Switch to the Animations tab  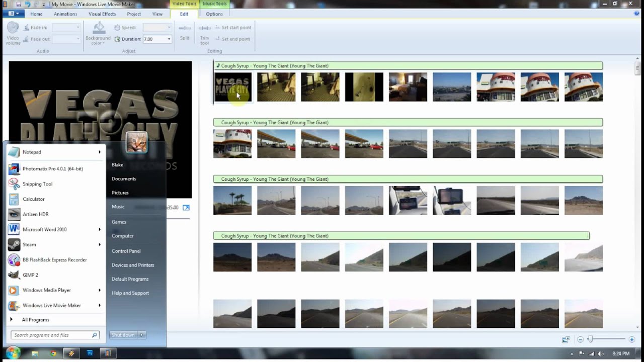(65, 14)
